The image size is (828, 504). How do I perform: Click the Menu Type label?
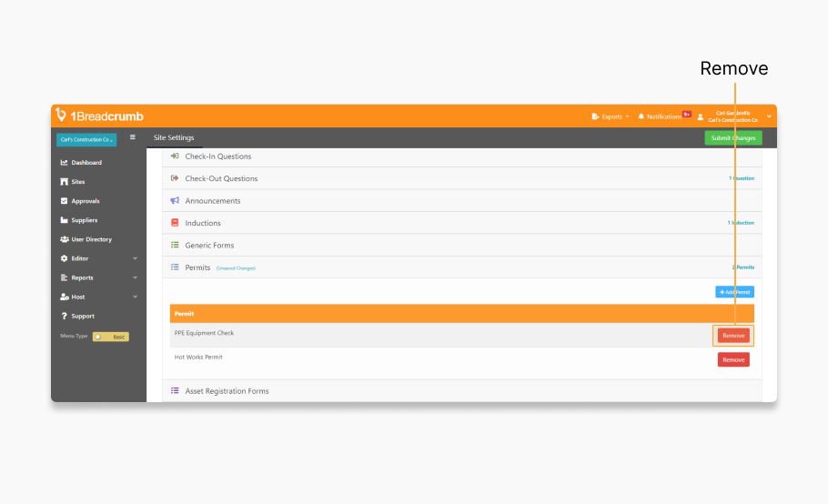(74, 336)
